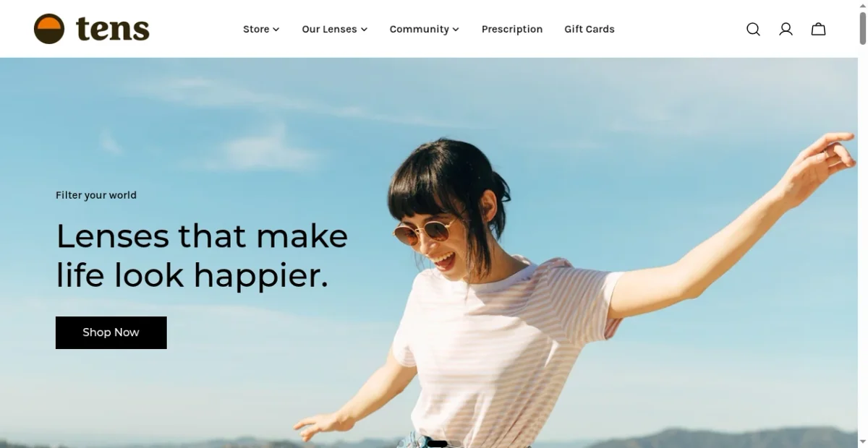
Task: Click the 'tens' wordmark in the header
Action: click(112, 30)
